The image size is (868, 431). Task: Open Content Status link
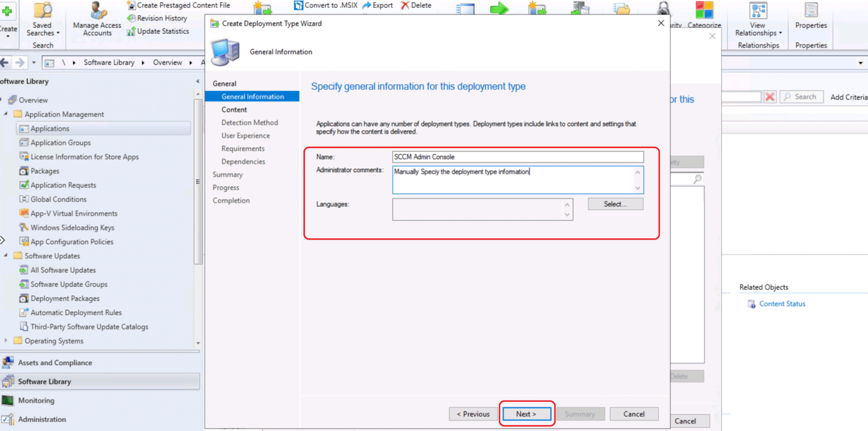click(782, 304)
